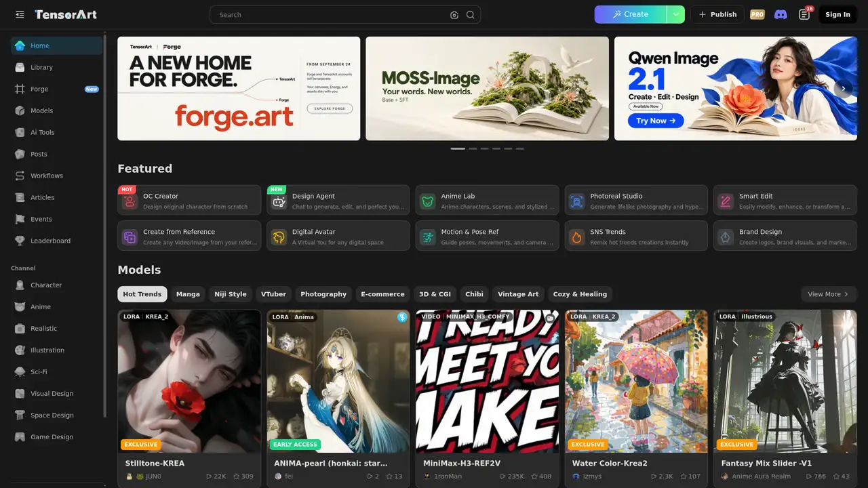Screen dimensions: 868x488
Task: Open Forge in the sidebar
Action: [56, 89]
